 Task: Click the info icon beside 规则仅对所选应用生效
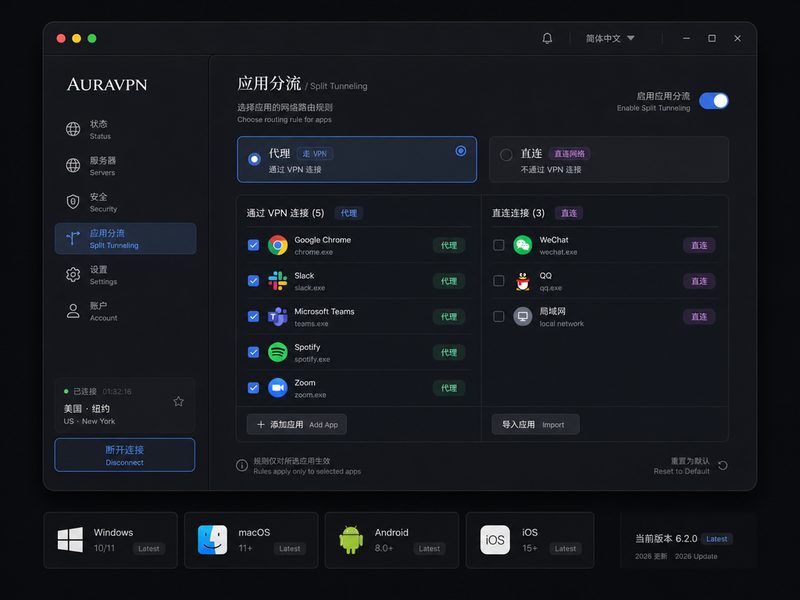point(242,465)
